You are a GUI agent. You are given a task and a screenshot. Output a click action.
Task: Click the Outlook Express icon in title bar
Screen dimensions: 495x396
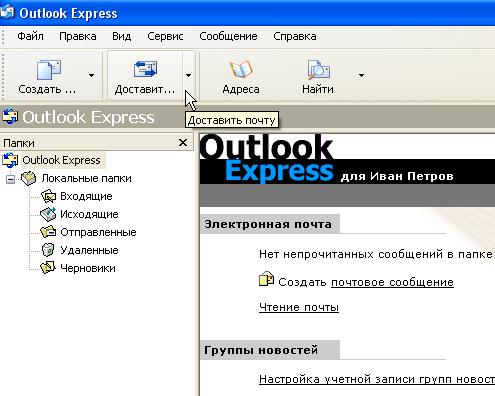pyautogui.click(x=7, y=13)
